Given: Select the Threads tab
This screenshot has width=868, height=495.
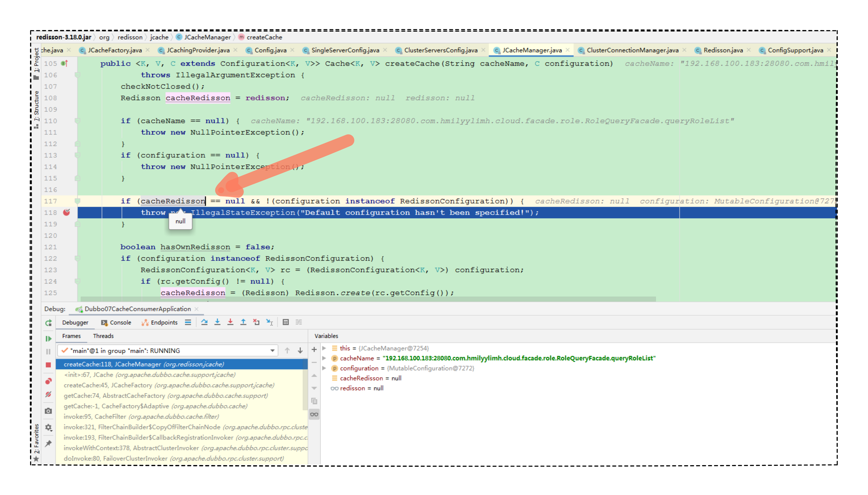Looking at the screenshot, I should pyautogui.click(x=103, y=336).
